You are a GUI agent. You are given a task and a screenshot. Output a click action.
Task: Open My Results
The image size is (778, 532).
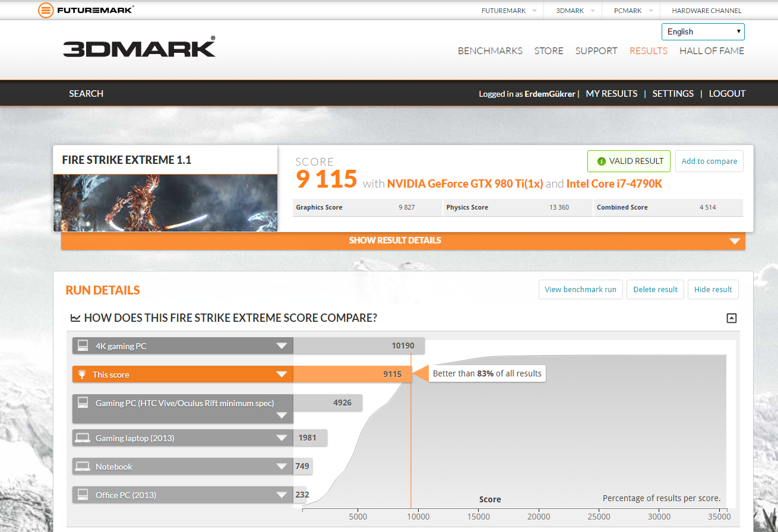(x=612, y=94)
